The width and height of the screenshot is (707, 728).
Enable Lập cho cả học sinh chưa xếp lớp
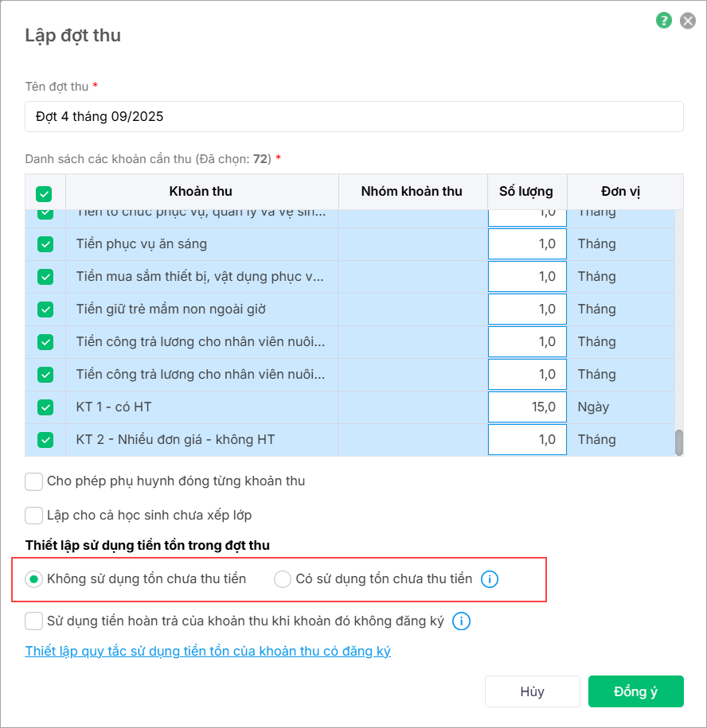(x=34, y=516)
